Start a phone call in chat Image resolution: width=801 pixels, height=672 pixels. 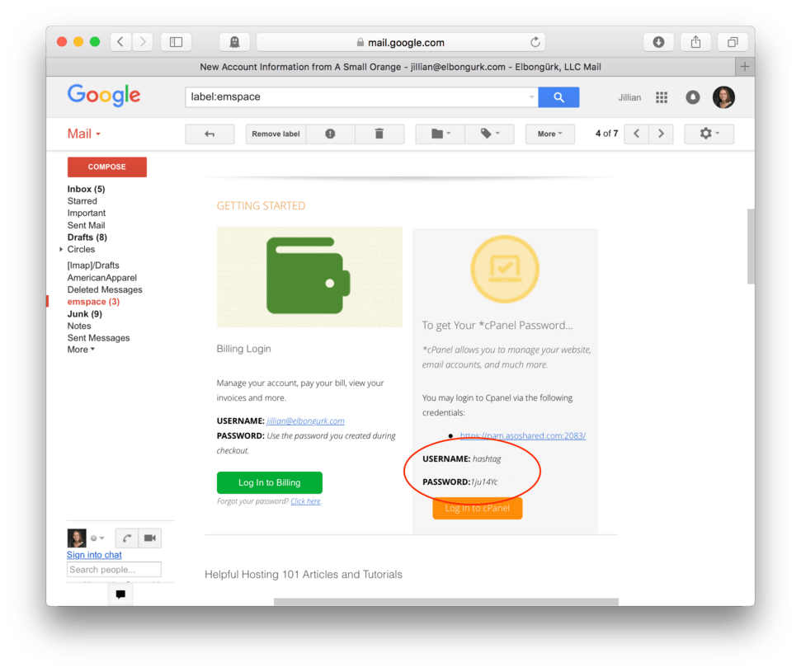(127, 538)
